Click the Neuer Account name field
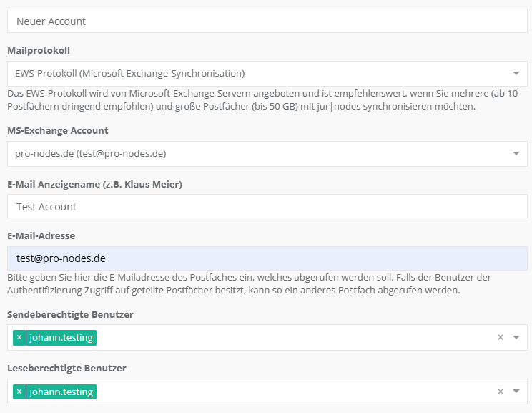 [267, 21]
